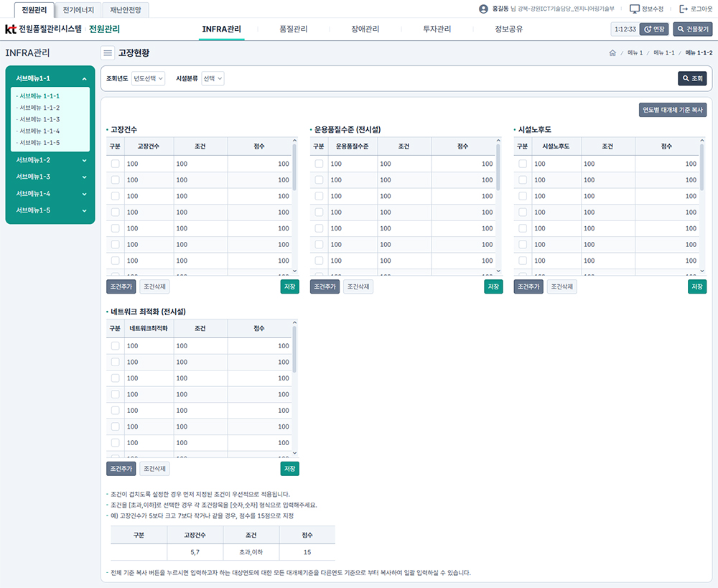The height and width of the screenshot is (588, 718).
Task: Tick the first checkbox in 네트워크 최적화 table
Action: click(x=115, y=346)
